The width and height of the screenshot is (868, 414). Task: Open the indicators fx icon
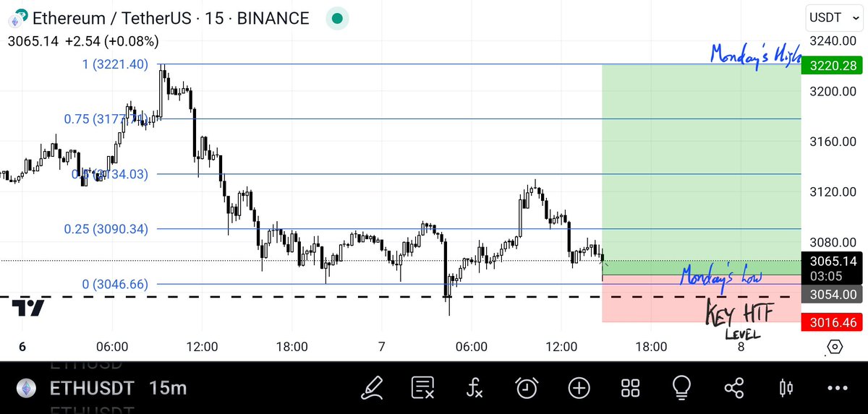pyautogui.click(x=475, y=389)
